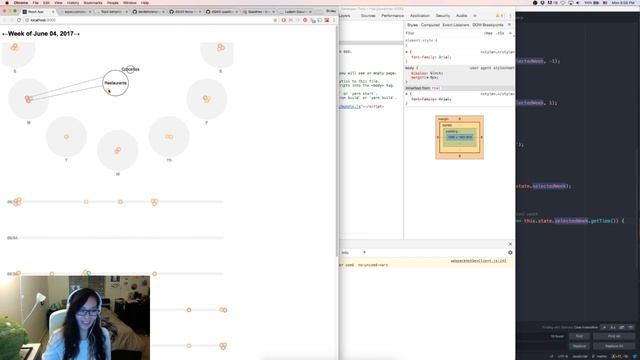
Task: Toggle the .cls class editor button
Action: click(x=500, y=33)
